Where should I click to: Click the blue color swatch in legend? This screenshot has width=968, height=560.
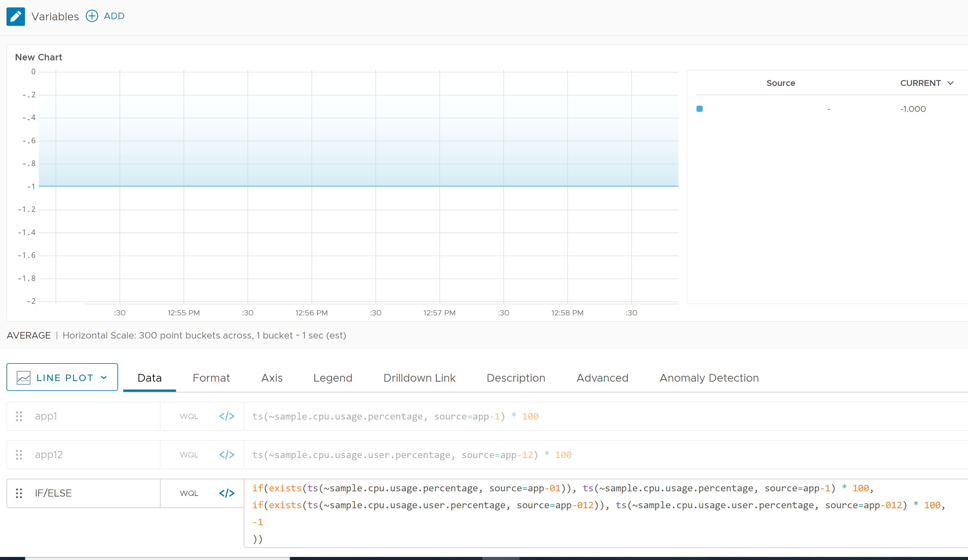point(699,108)
